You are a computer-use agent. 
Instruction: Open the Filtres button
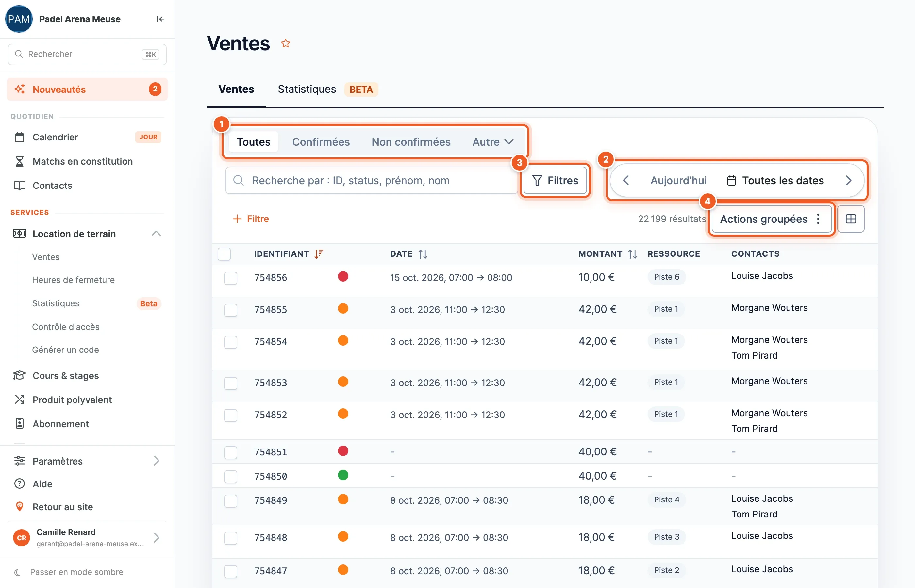click(555, 180)
